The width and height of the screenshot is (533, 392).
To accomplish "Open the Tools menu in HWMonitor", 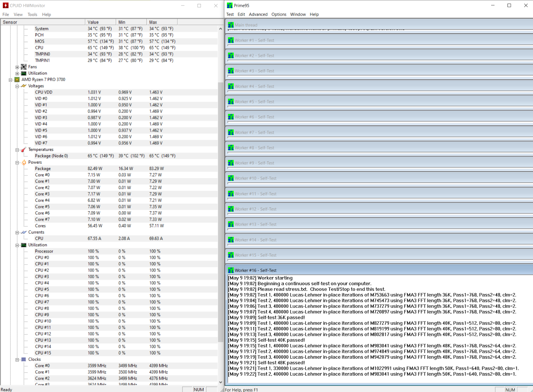I will [x=32, y=14].
